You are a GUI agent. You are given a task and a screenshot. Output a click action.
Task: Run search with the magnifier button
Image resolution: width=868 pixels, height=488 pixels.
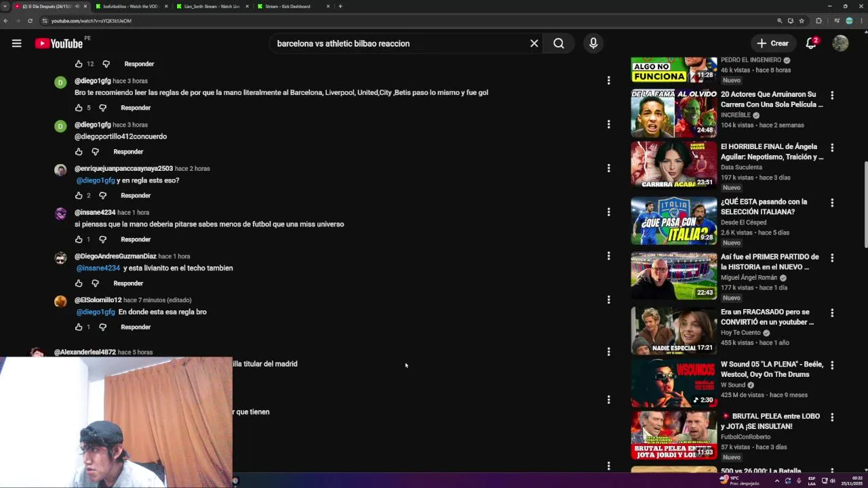pos(559,43)
